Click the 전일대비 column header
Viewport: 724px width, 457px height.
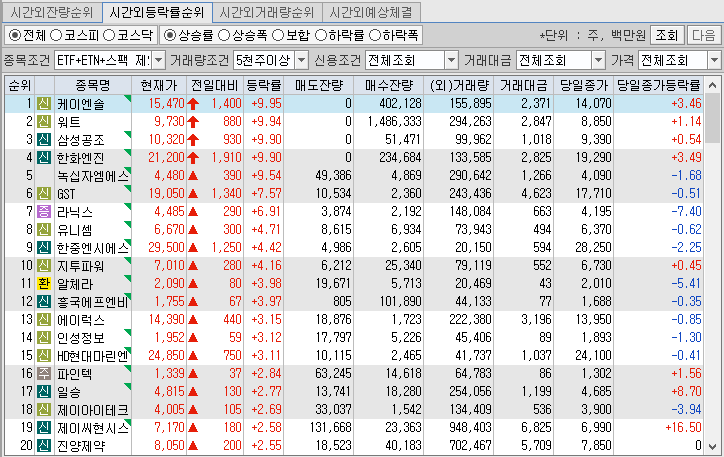[215, 85]
